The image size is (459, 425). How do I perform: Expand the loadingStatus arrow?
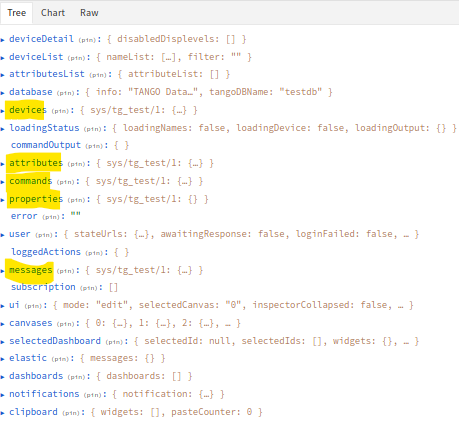coord(3,129)
